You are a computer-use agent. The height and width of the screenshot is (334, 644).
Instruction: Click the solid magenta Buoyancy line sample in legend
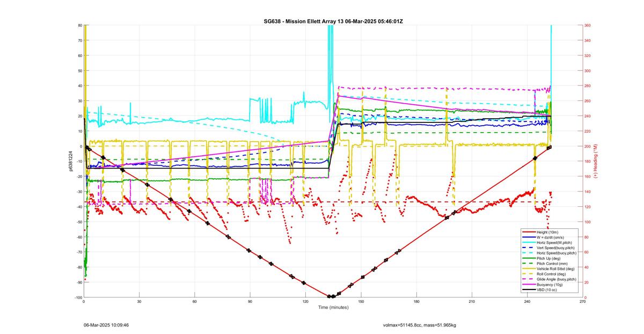coord(529,285)
